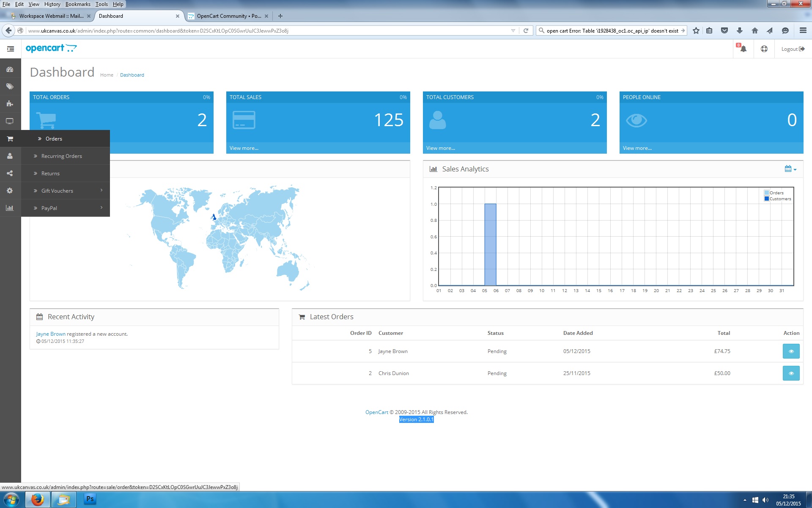
Task: Click the Orders legend color swatch
Action: 767,193
